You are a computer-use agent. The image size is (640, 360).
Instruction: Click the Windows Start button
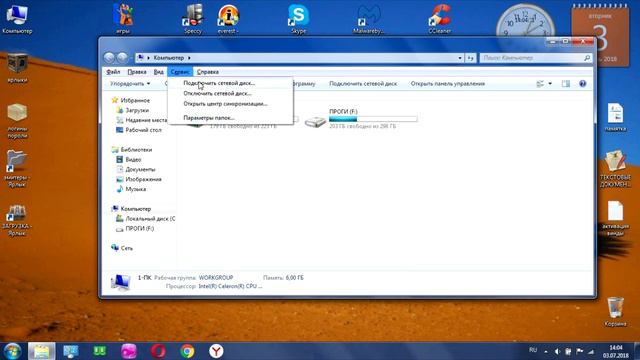pos(12,351)
